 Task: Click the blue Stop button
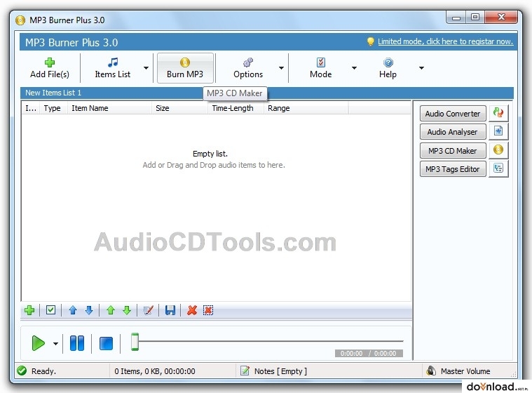pos(106,343)
